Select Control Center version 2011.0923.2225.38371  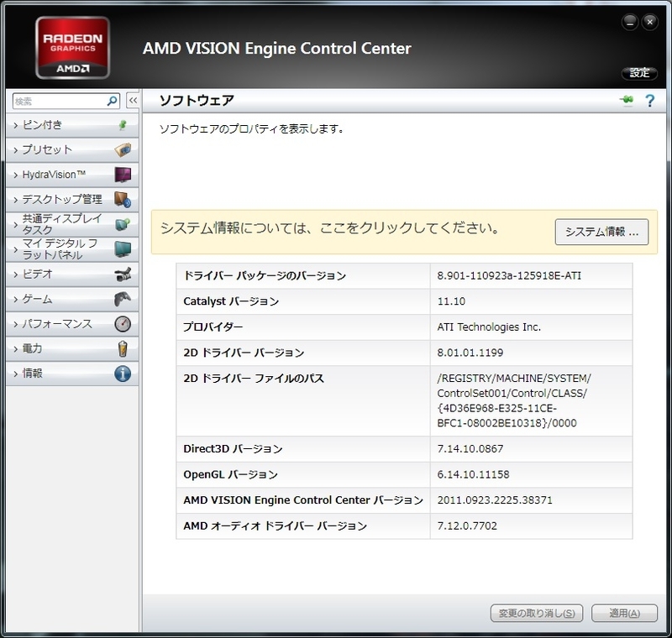[x=495, y=500]
